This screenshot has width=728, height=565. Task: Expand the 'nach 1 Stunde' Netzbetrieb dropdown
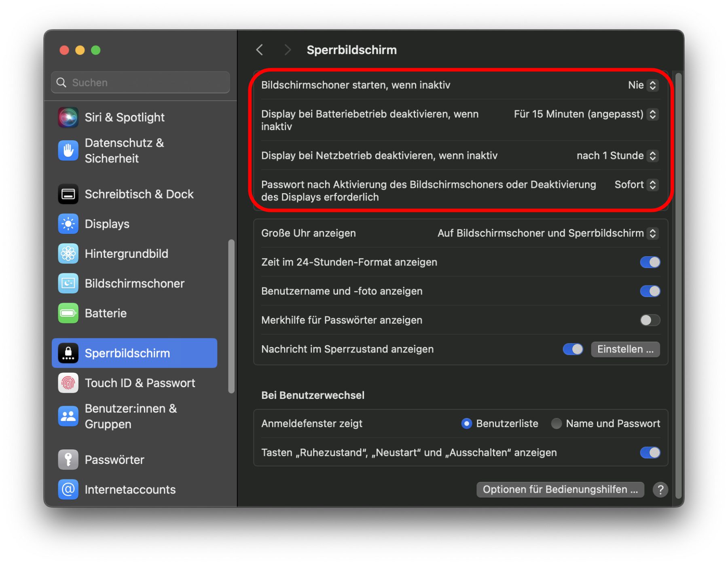pyautogui.click(x=617, y=156)
